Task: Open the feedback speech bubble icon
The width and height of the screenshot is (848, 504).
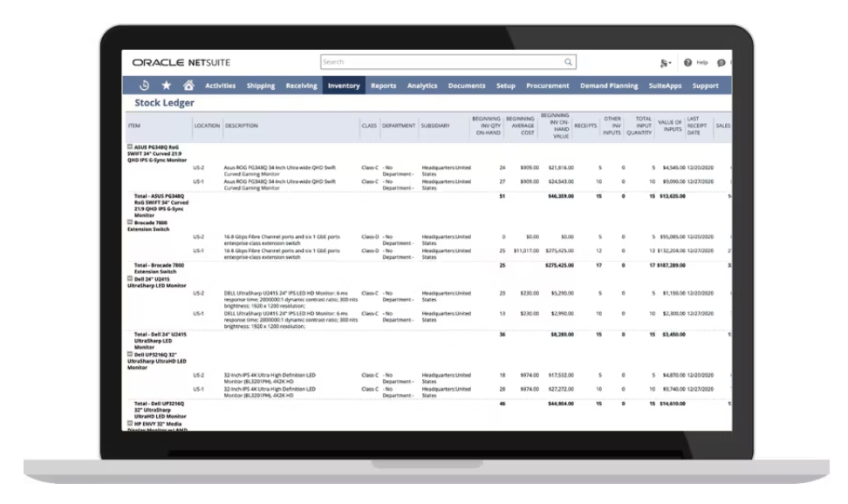Action: 721,63
